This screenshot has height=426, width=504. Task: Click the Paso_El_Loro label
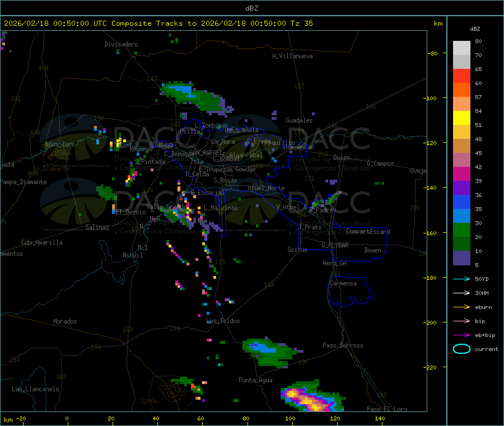pyautogui.click(x=387, y=409)
